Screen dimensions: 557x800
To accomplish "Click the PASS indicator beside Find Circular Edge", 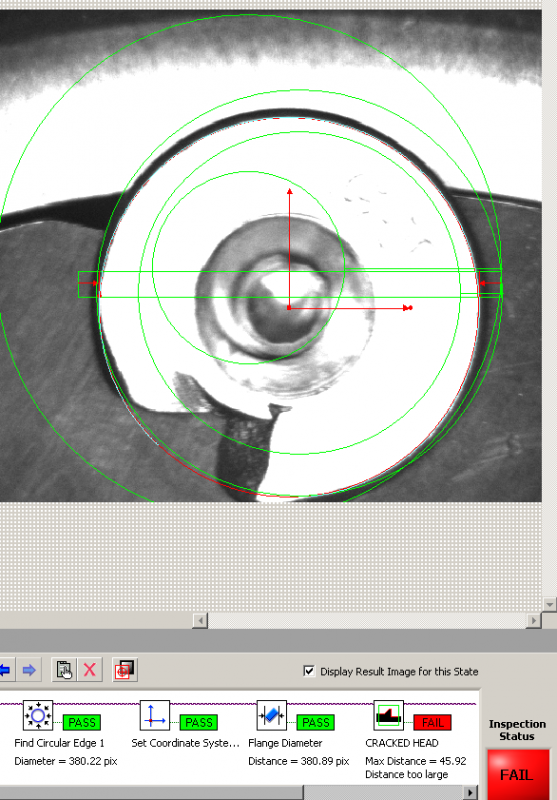I will 82,722.
